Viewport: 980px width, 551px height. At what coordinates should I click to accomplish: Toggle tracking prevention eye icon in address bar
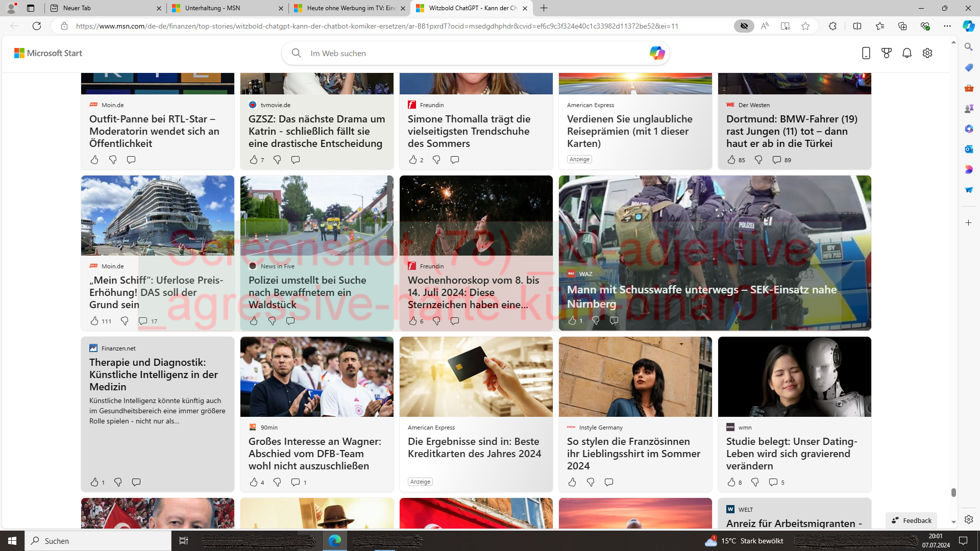click(744, 26)
